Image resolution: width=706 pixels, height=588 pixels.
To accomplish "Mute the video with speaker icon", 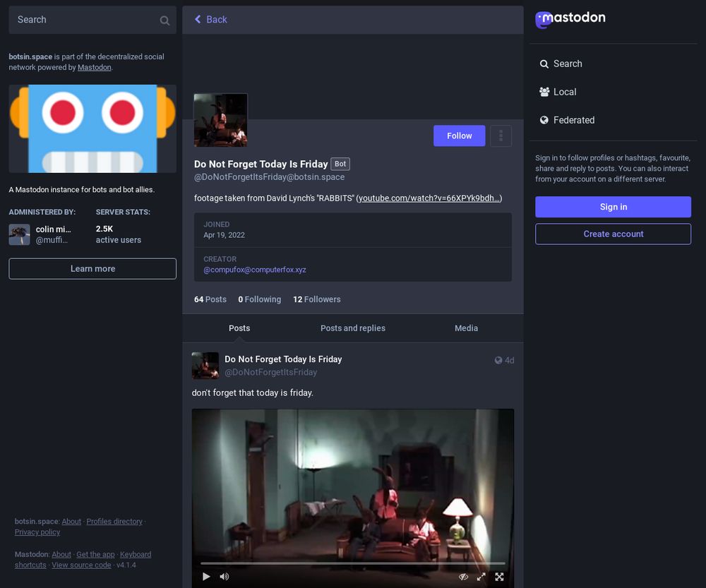I will click(225, 576).
